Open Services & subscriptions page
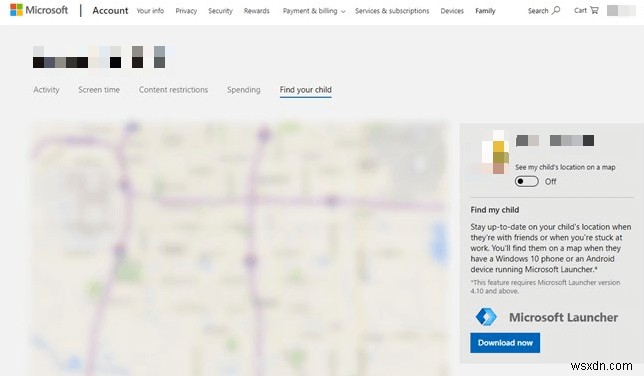Screen dimensions: 644x376 pos(392,11)
